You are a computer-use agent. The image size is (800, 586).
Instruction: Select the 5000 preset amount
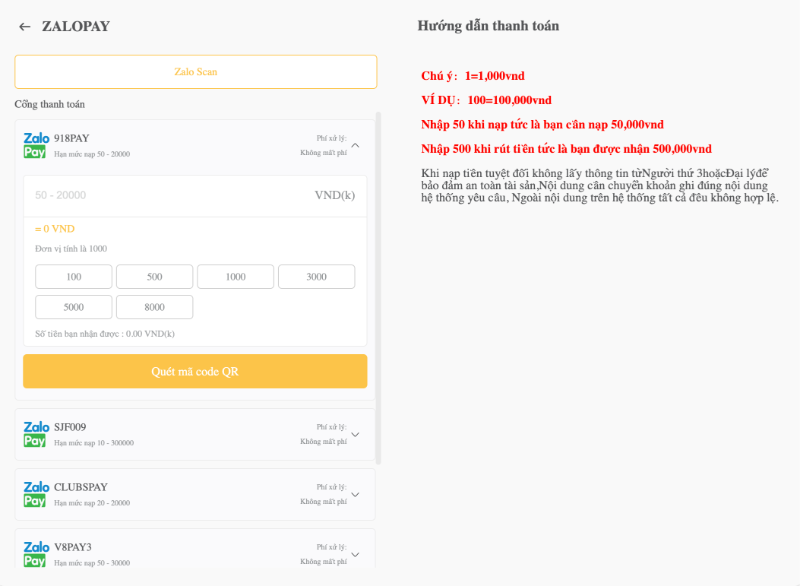click(x=74, y=307)
